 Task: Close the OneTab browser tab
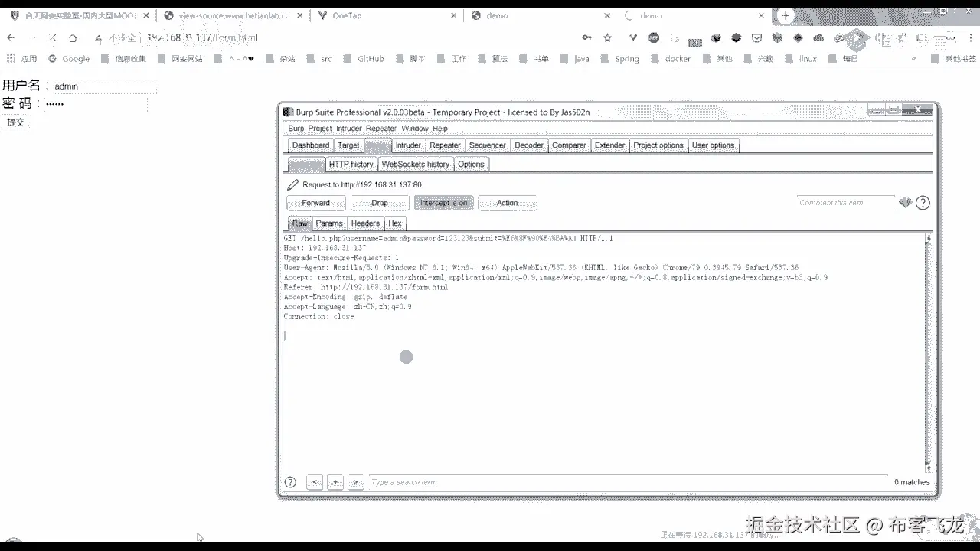click(453, 15)
